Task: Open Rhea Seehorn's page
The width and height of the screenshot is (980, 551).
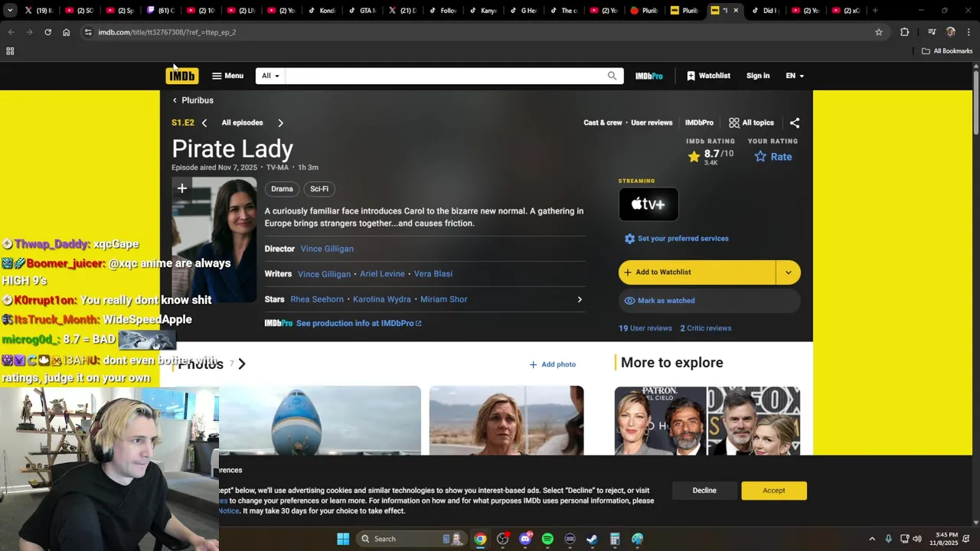Action: pos(317,299)
